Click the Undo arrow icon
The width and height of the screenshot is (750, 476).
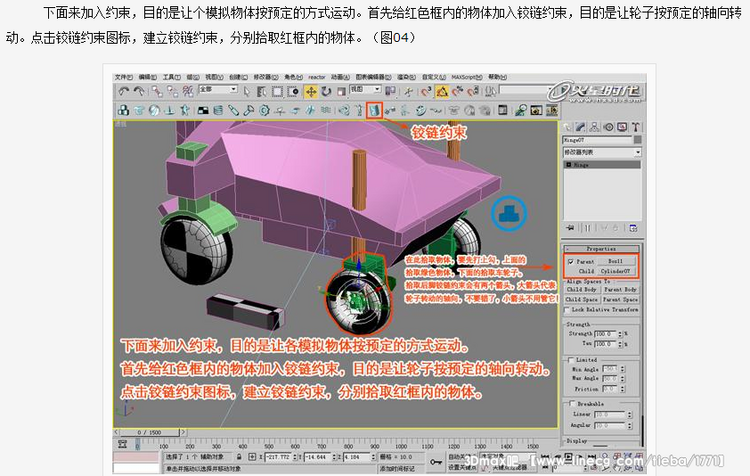click(124, 91)
